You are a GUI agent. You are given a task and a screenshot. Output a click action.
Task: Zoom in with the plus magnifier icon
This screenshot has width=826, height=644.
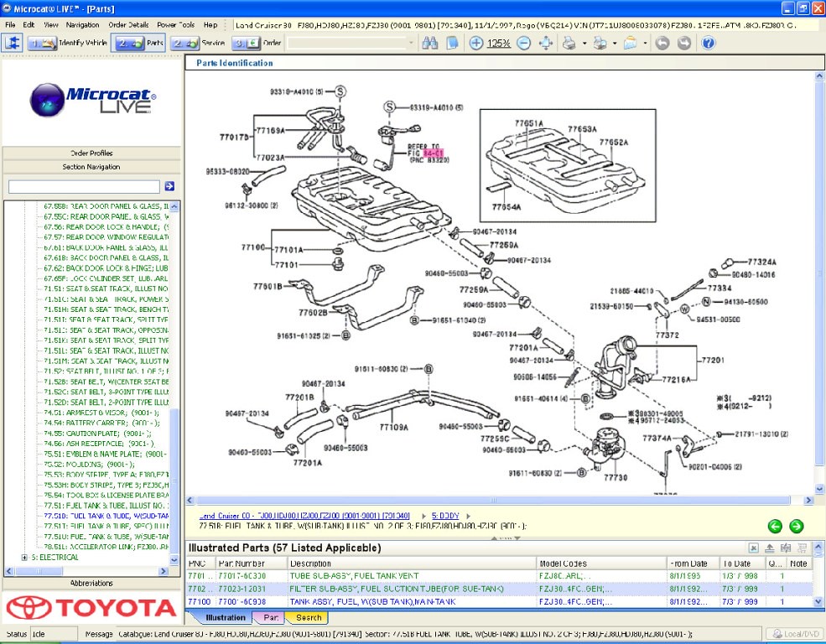pos(476,43)
